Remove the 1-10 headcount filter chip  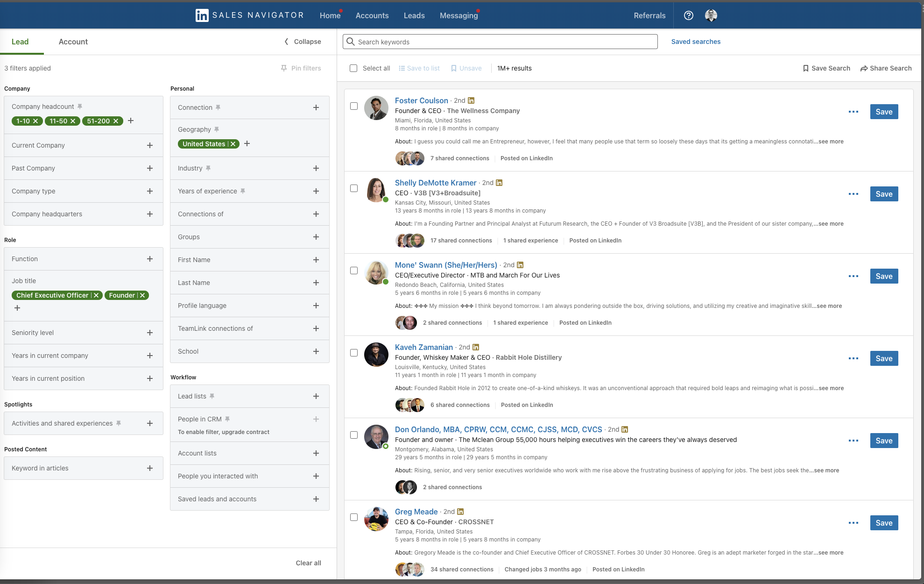coord(35,121)
